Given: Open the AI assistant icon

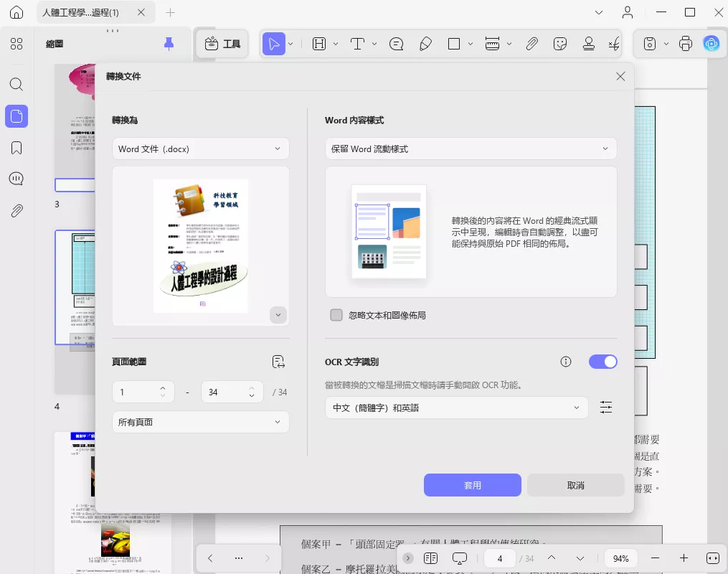Looking at the screenshot, I should pos(711,44).
